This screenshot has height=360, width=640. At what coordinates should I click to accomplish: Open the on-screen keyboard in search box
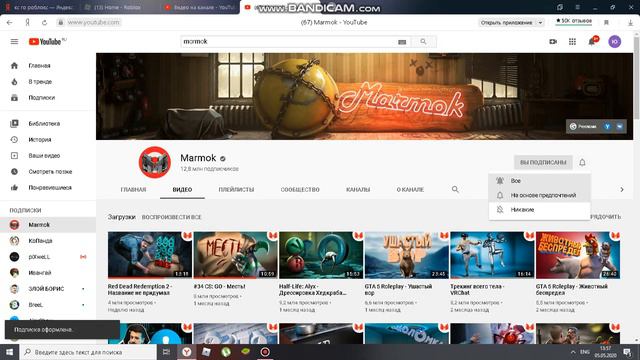(402, 42)
